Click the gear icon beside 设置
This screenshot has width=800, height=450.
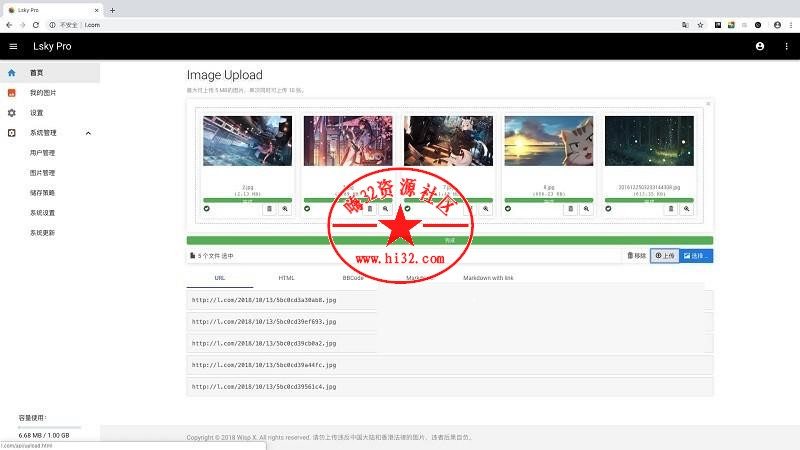[12, 113]
